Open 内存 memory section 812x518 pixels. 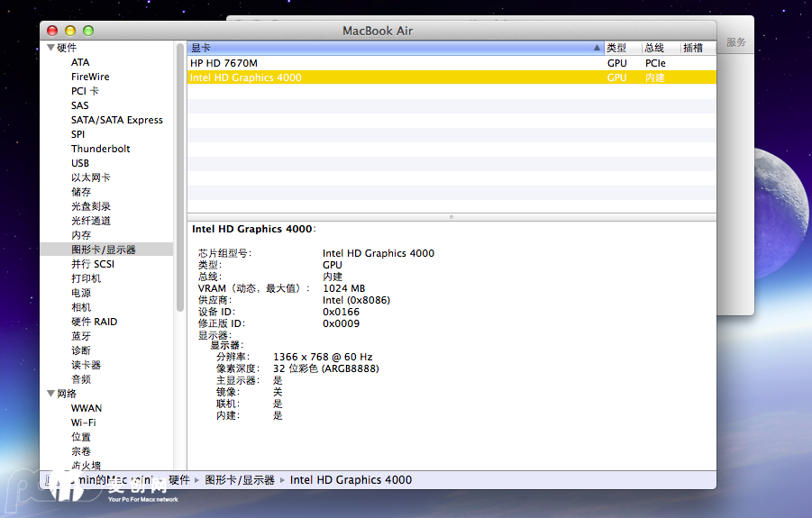[x=81, y=235]
